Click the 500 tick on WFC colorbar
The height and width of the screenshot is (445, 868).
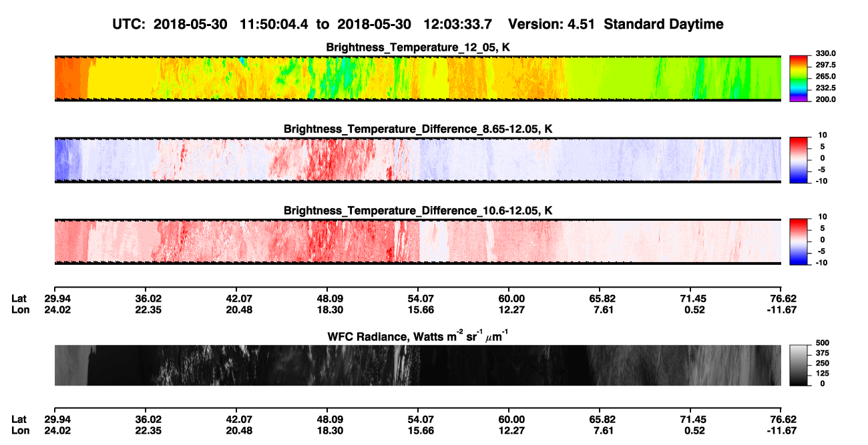pos(822,342)
